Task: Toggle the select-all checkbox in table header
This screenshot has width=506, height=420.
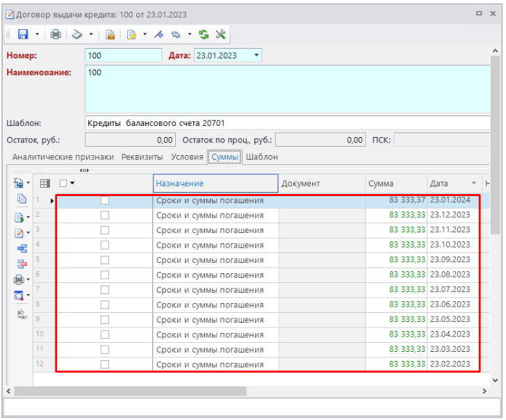Action: click(63, 183)
